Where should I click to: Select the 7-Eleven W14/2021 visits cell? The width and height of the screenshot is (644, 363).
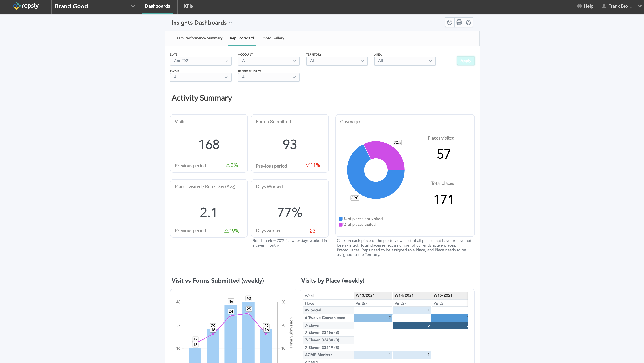click(x=412, y=325)
